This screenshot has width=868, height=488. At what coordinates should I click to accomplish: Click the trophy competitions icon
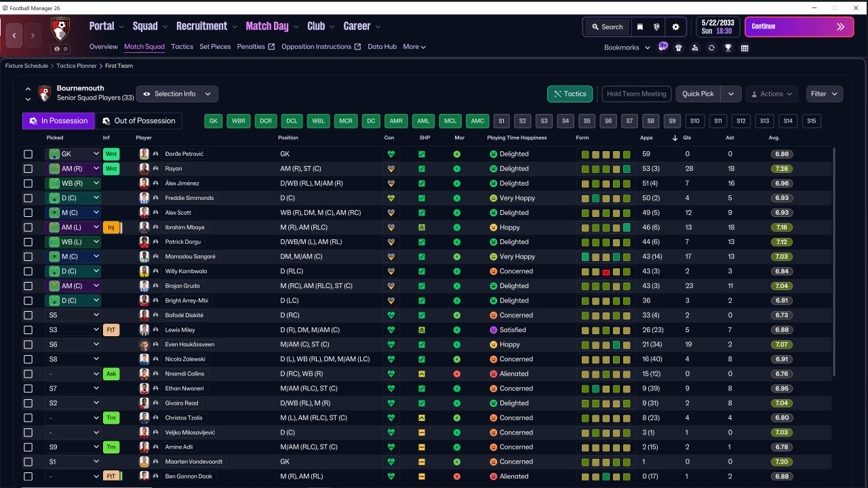[x=728, y=47]
